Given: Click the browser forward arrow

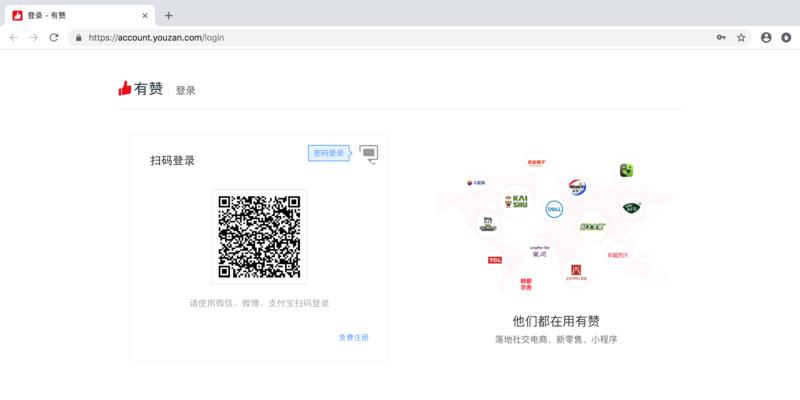Looking at the screenshot, I should 34,37.
